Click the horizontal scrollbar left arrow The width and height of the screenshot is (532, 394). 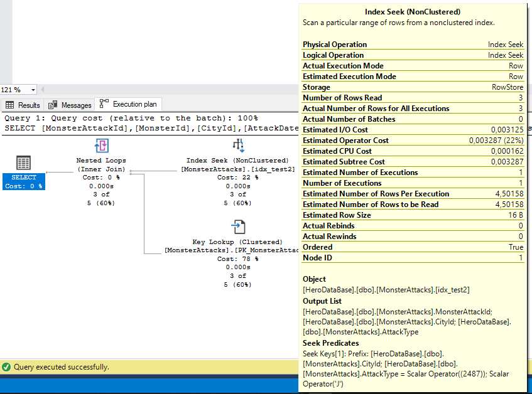click(43, 90)
